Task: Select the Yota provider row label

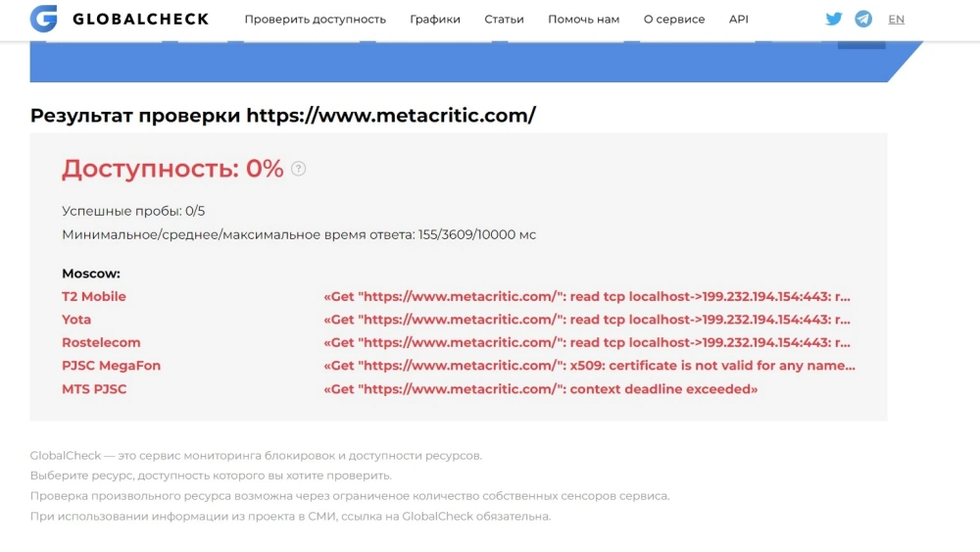Action: [x=76, y=320]
